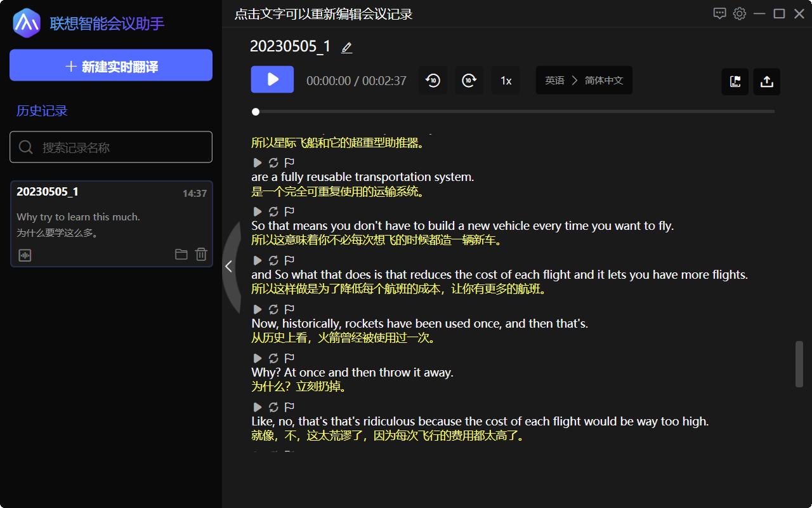
Task: Open settings gear in the title bar
Action: point(739,13)
